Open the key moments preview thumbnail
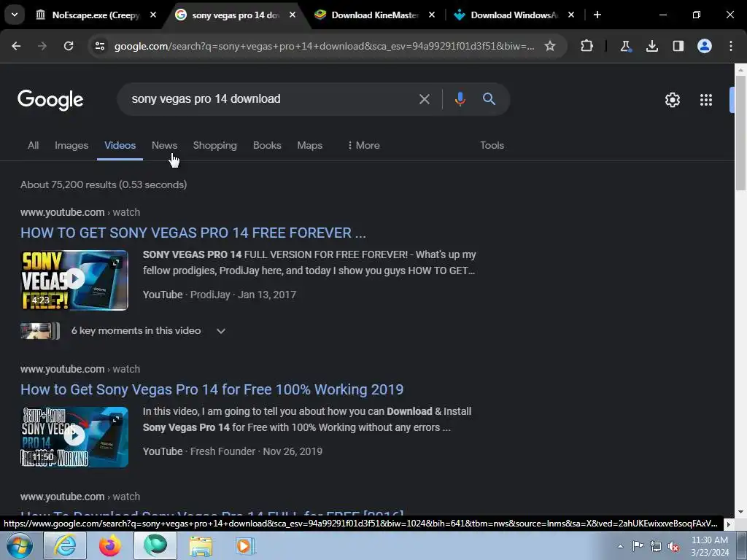Image resolution: width=747 pixels, height=560 pixels. (40, 330)
